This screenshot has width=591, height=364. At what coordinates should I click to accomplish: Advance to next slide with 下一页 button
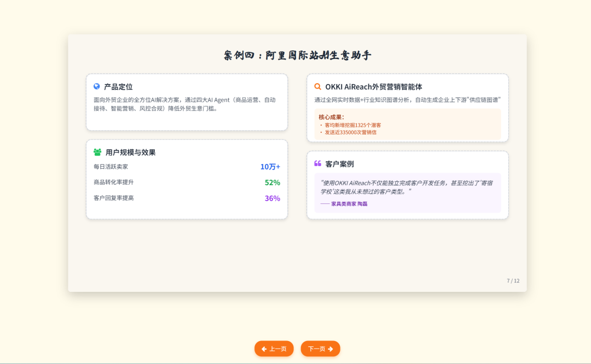[320, 349]
